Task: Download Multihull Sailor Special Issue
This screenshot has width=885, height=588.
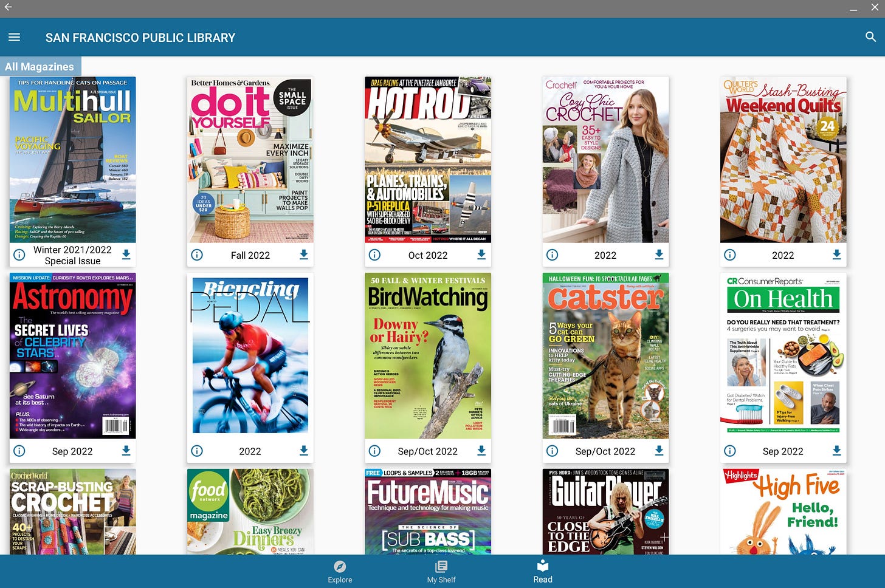Action: point(126,255)
